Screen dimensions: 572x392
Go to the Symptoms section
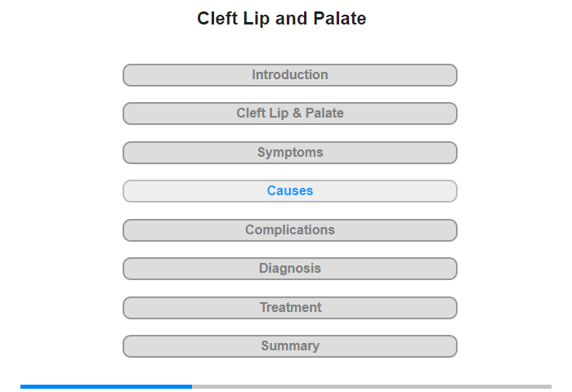290,153
